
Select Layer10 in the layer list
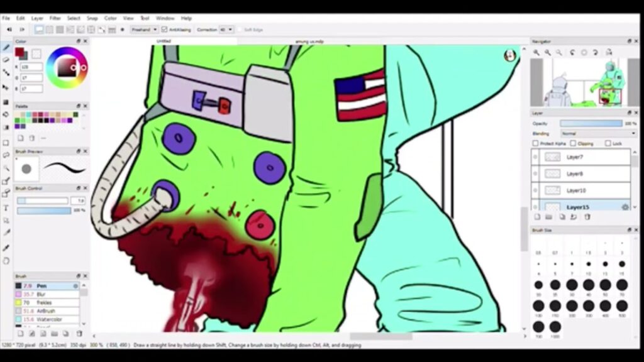tap(580, 190)
